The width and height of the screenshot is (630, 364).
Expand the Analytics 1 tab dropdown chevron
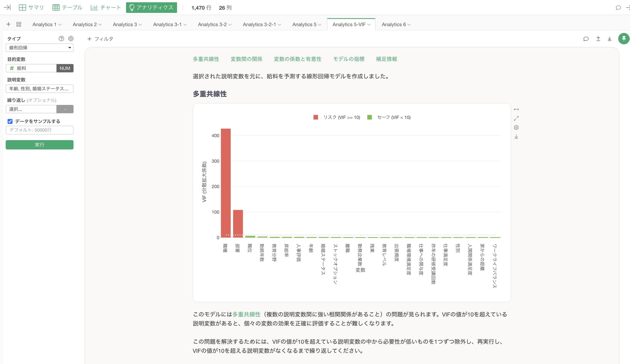click(x=60, y=25)
